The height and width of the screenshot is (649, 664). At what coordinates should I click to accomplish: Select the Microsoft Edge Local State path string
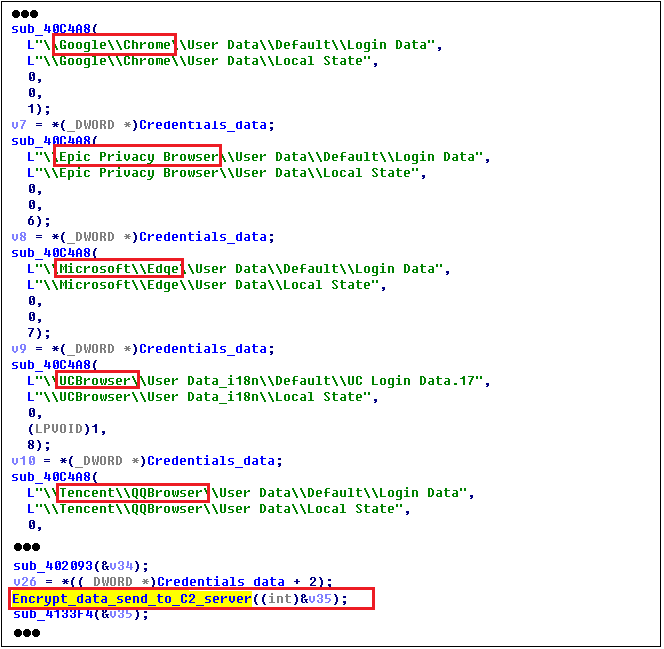click(203, 284)
